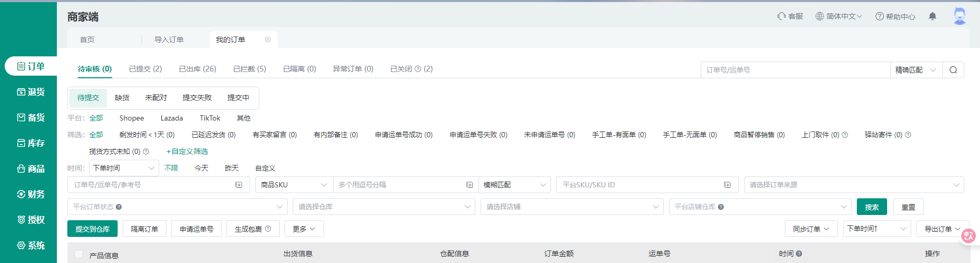Select the 异常订单 (0) status tab
980x263 pixels.
[x=353, y=69]
